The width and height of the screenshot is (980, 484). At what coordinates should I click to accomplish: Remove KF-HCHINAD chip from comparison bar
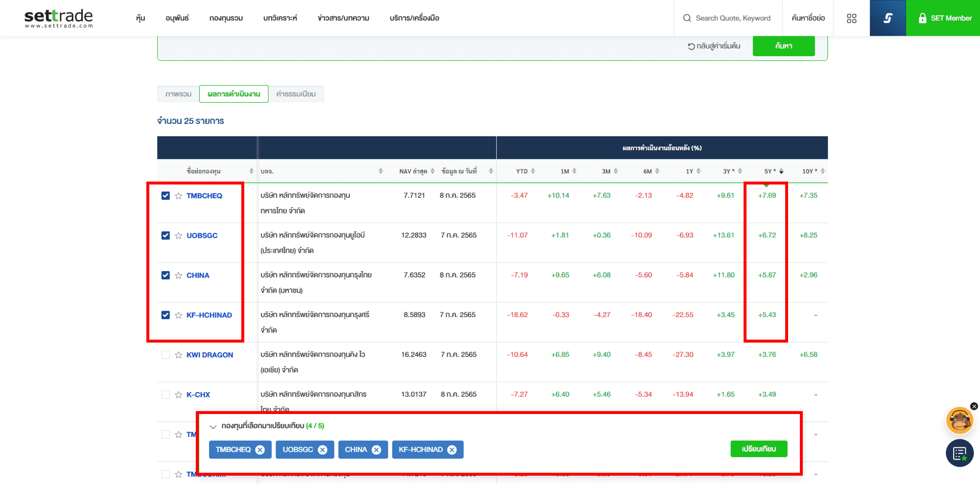click(x=452, y=450)
